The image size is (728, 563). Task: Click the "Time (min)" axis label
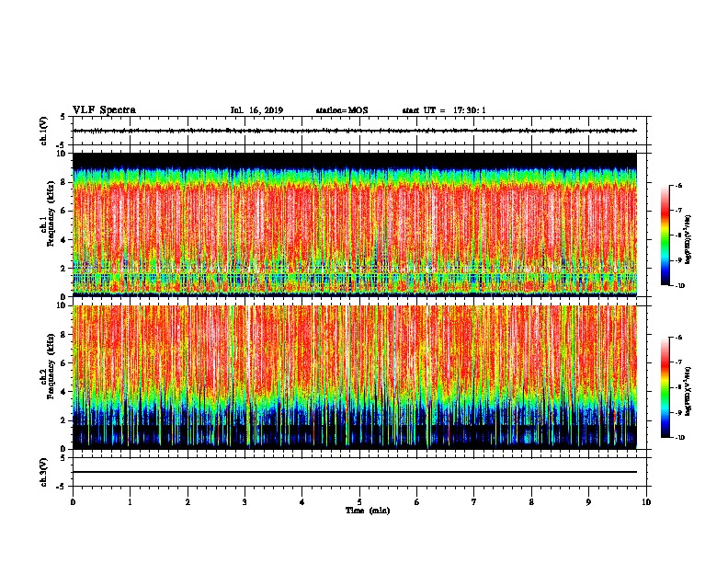(368, 511)
